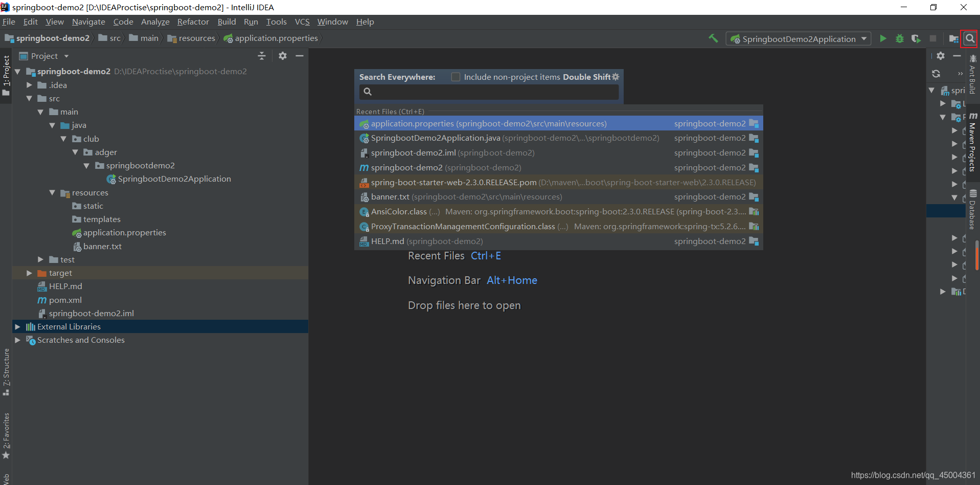Screen dimensions: 980x485
Task: Toggle the 1: Project side tab
Action: [6, 75]
